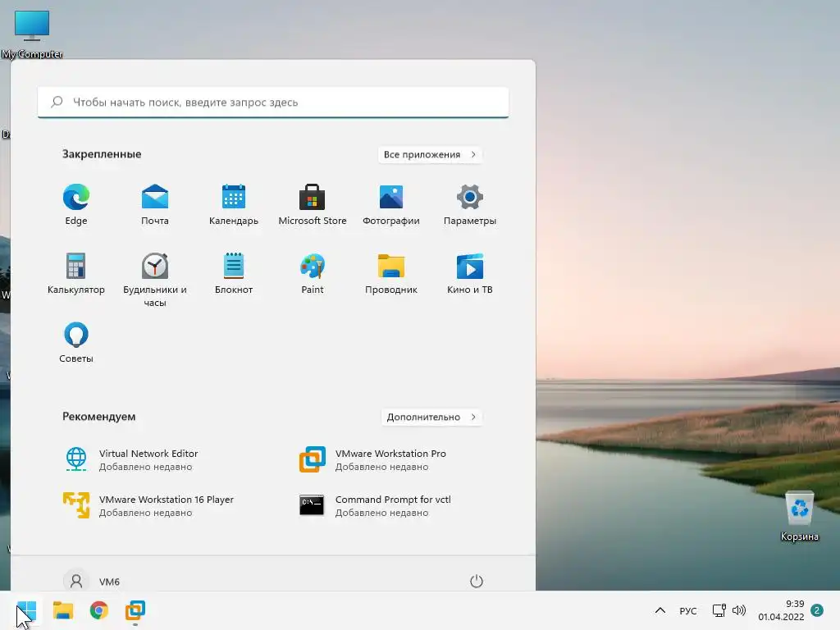This screenshot has width=840, height=630.
Task: Launch the Календарь calendar app
Action: point(234,204)
